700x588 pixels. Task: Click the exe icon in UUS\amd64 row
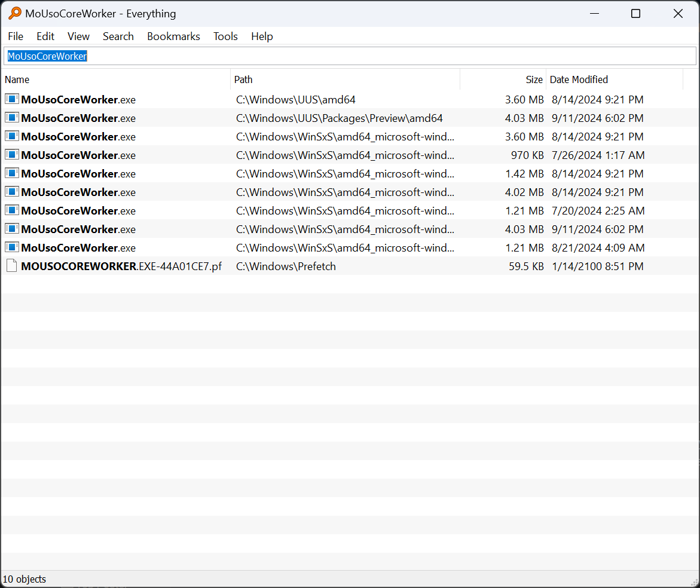(x=11, y=99)
